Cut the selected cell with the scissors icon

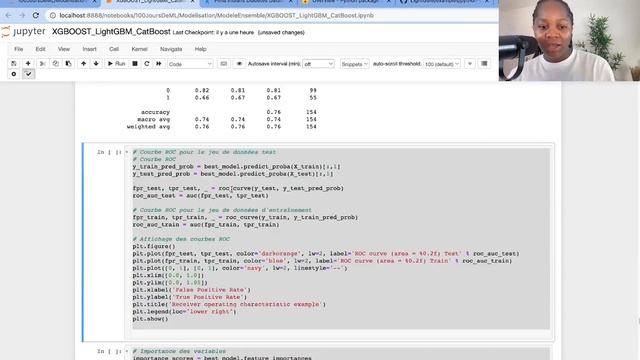click(x=42, y=64)
